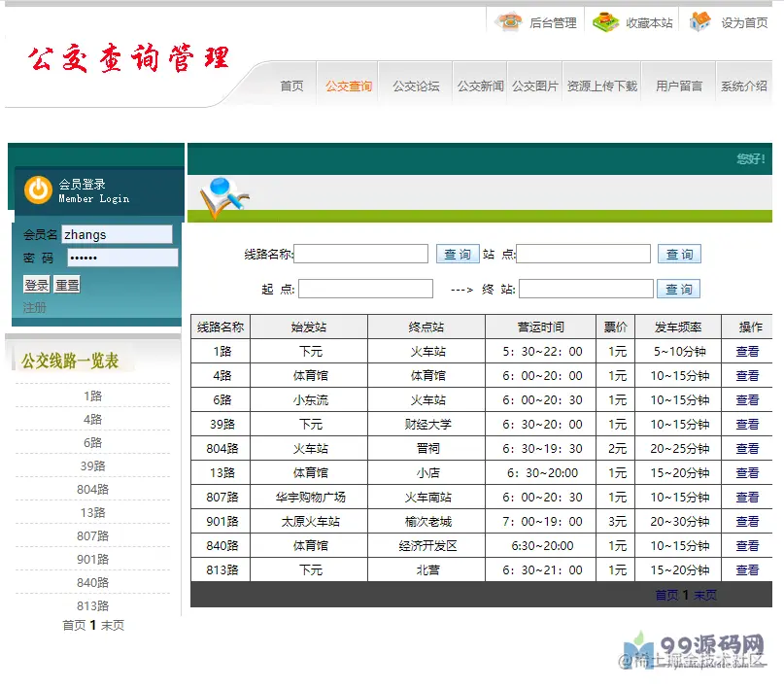Click 查看 in the 4路 table row
The width and height of the screenshot is (784, 689).
[x=747, y=375]
